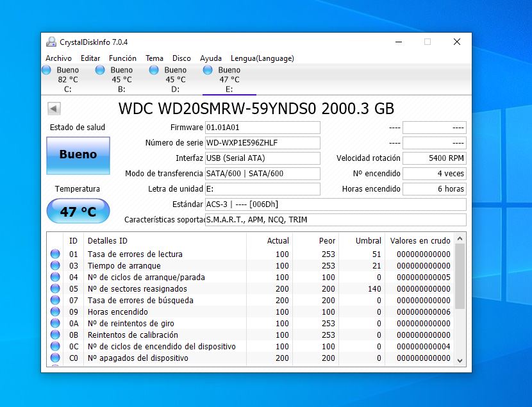Click the status dot beside Tasa de errores de lectura

pyautogui.click(x=54, y=254)
